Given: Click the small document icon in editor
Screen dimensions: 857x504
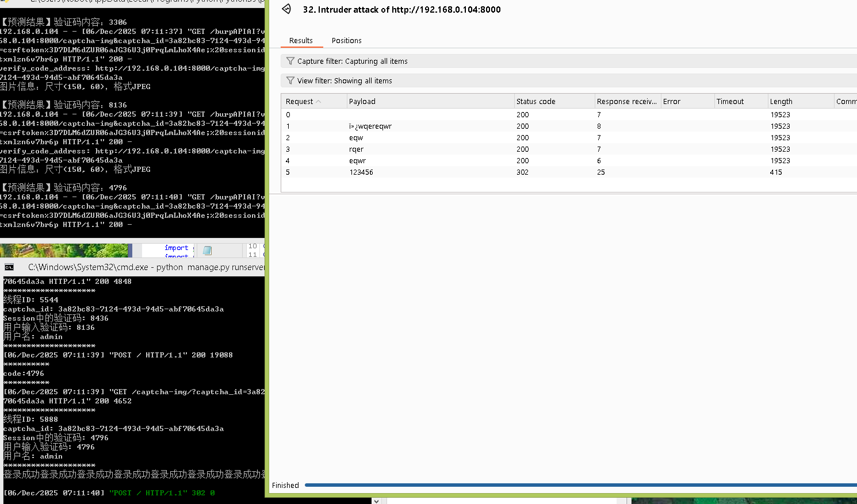Looking at the screenshot, I should click(x=208, y=251).
